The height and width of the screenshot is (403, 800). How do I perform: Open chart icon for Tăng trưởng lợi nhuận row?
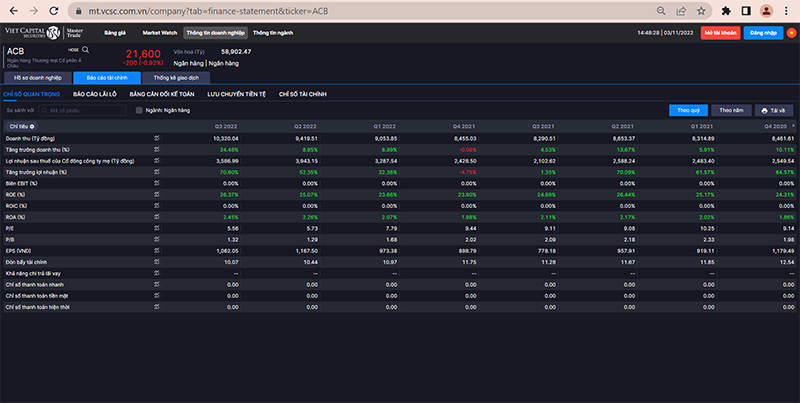click(x=157, y=172)
